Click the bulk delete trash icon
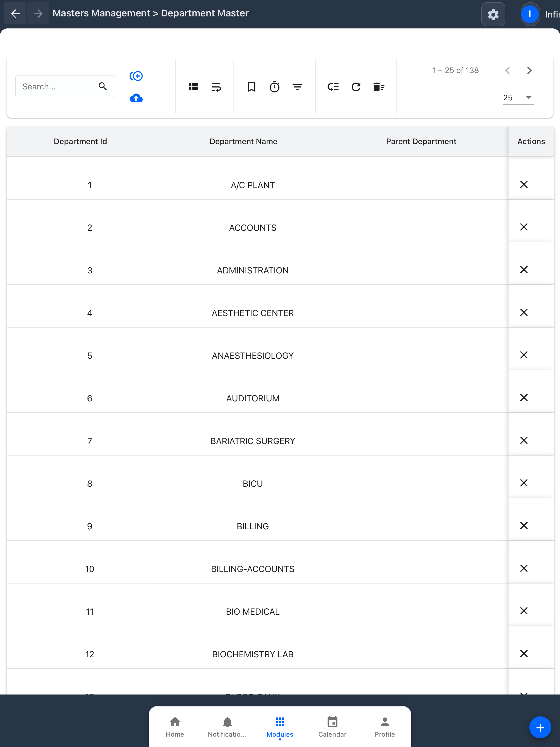The width and height of the screenshot is (560, 747). pyautogui.click(x=379, y=87)
